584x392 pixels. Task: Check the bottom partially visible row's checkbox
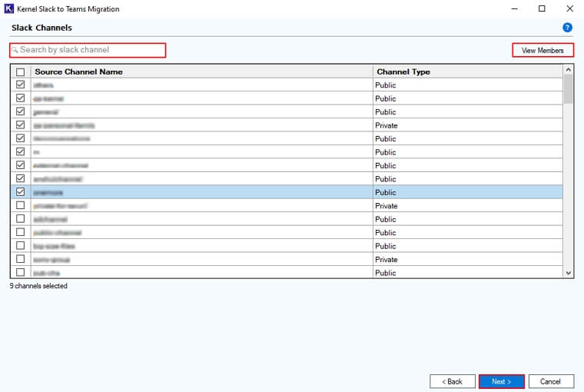pos(21,272)
